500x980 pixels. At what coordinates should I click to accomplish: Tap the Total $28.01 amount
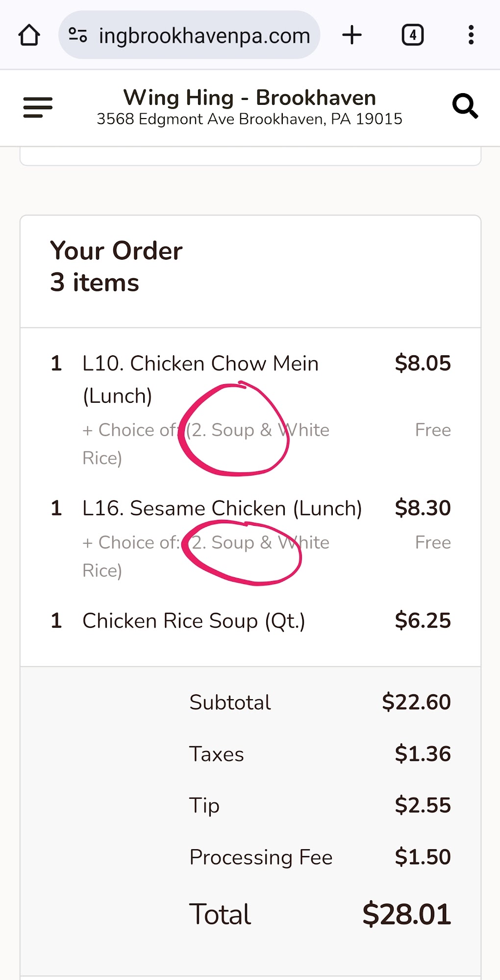406,914
